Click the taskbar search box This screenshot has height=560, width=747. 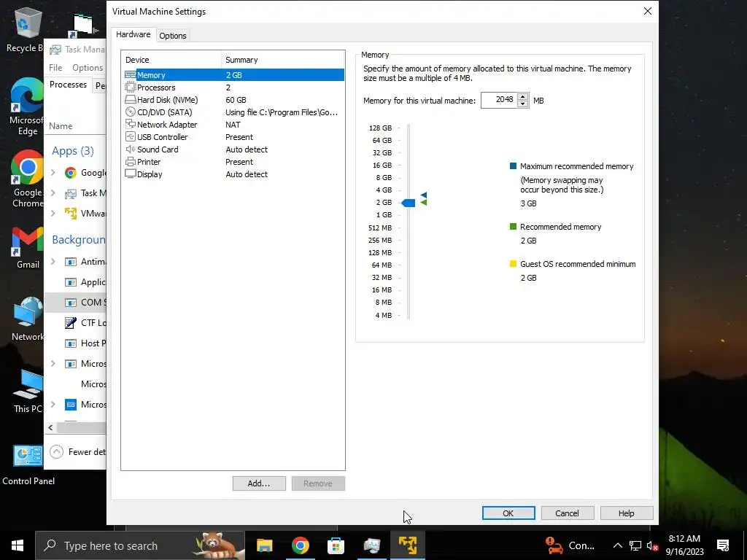[140, 545]
